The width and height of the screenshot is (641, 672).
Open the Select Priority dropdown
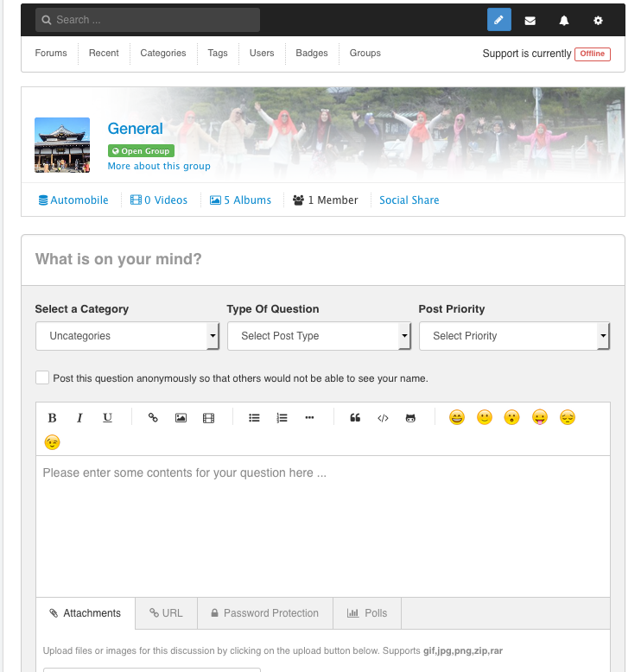[x=514, y=336]
